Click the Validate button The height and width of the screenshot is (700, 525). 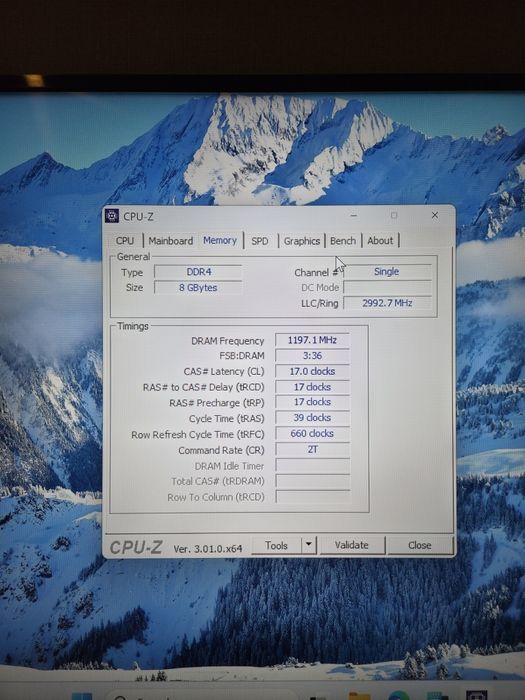click(x=352, y=545)
